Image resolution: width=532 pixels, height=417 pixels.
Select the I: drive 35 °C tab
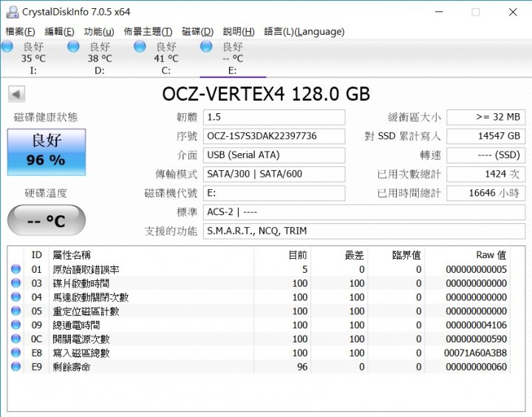tap(33, 58)
